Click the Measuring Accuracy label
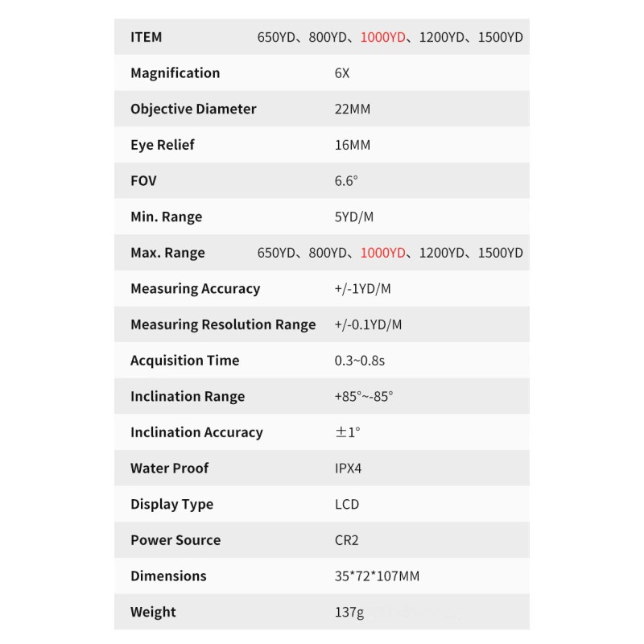 pos(195,288)
